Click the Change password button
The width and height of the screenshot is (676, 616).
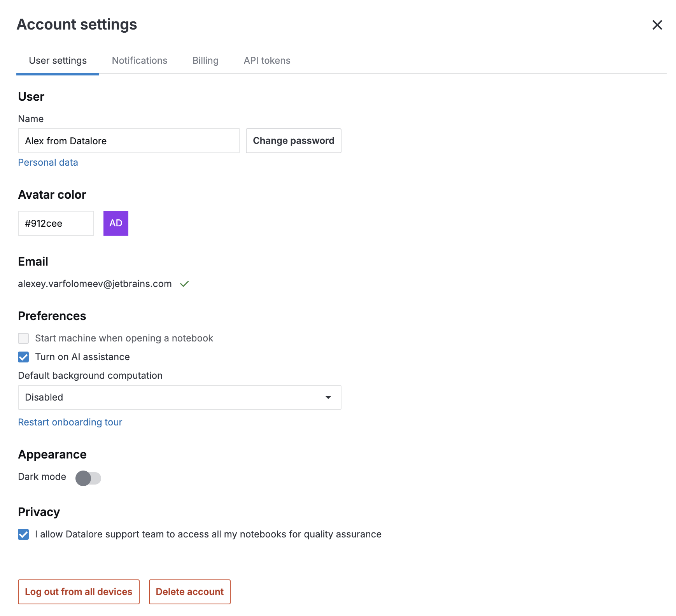point(293,141)
